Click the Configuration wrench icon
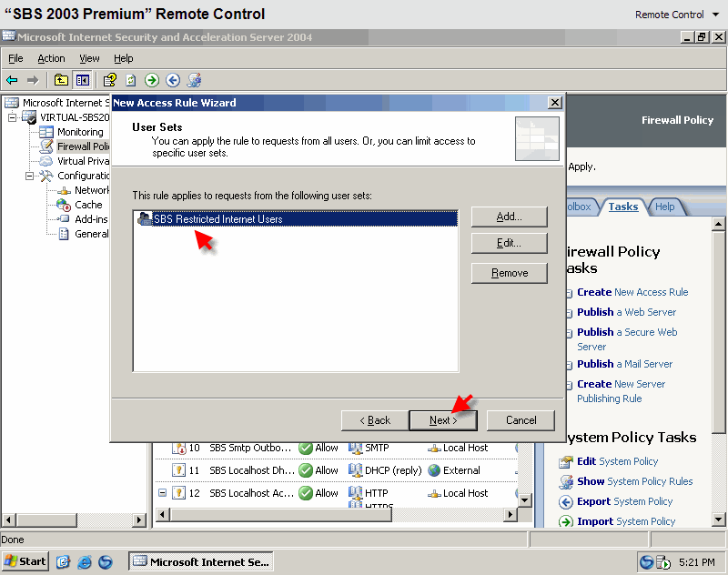 pyautogui.click(x=46, y=176)
